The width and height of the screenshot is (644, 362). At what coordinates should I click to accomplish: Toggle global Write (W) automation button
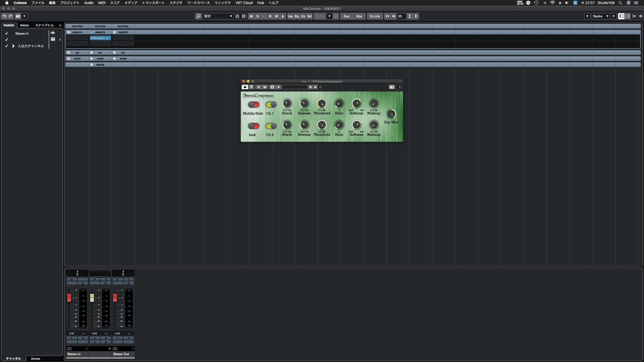click(276, 16)
